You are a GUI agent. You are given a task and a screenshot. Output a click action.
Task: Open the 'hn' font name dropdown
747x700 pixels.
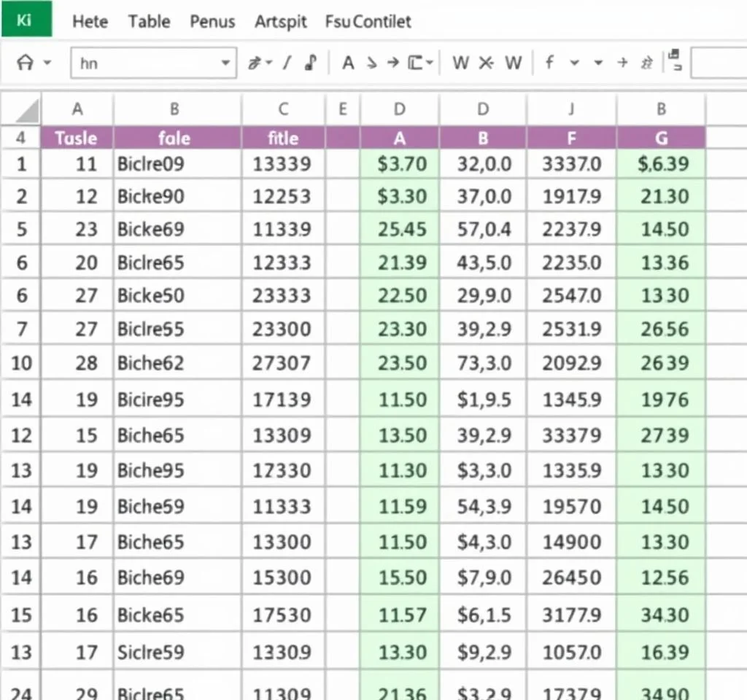pyautogui.click(x=225, y=63)
